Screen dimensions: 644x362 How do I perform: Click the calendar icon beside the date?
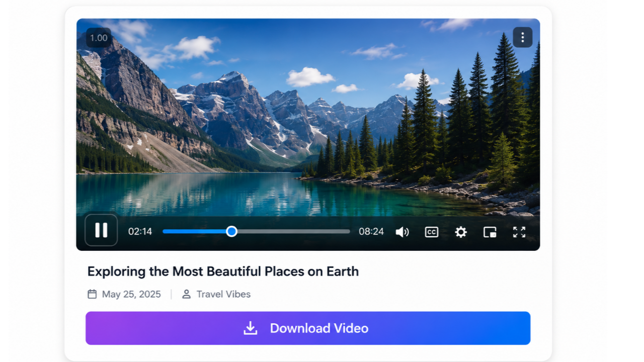point(92,294)
